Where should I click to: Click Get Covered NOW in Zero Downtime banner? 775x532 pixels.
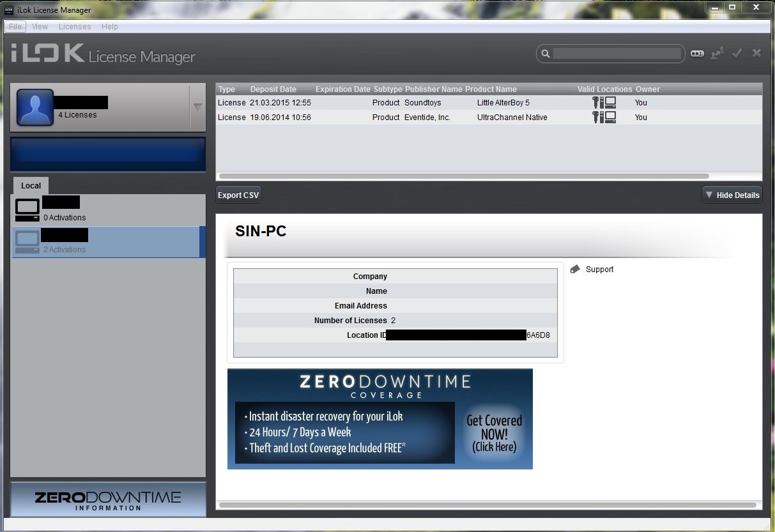[x=495, y=433]
